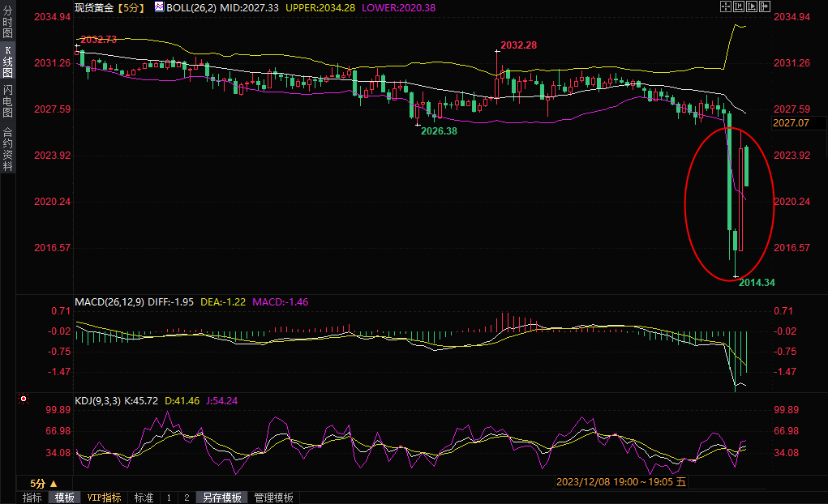This screenshot has width=828, height=504.
Task: Select the 指标 tab at bottom
Action: 32,498
